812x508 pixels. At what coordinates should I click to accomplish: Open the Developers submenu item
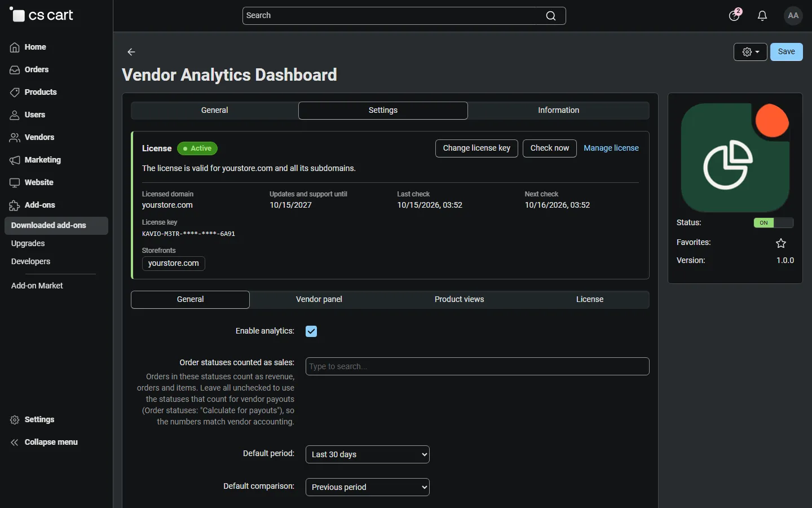coord(31,262)
